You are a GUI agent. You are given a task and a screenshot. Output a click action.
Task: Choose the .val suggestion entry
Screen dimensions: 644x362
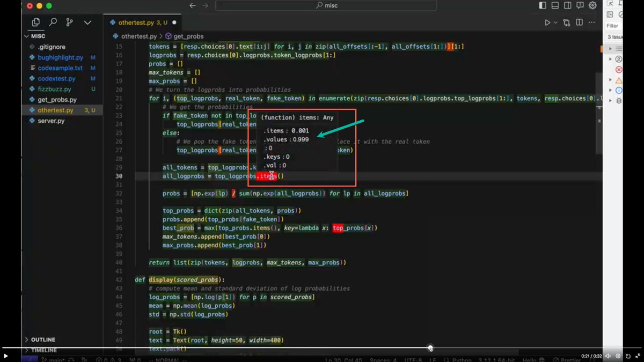pos(274,165)
